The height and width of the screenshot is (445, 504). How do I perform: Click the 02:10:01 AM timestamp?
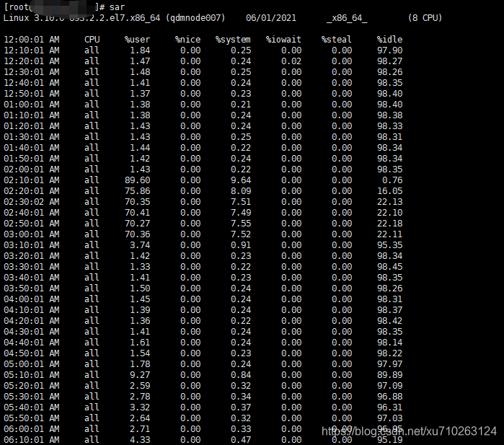tap(32, 180)
